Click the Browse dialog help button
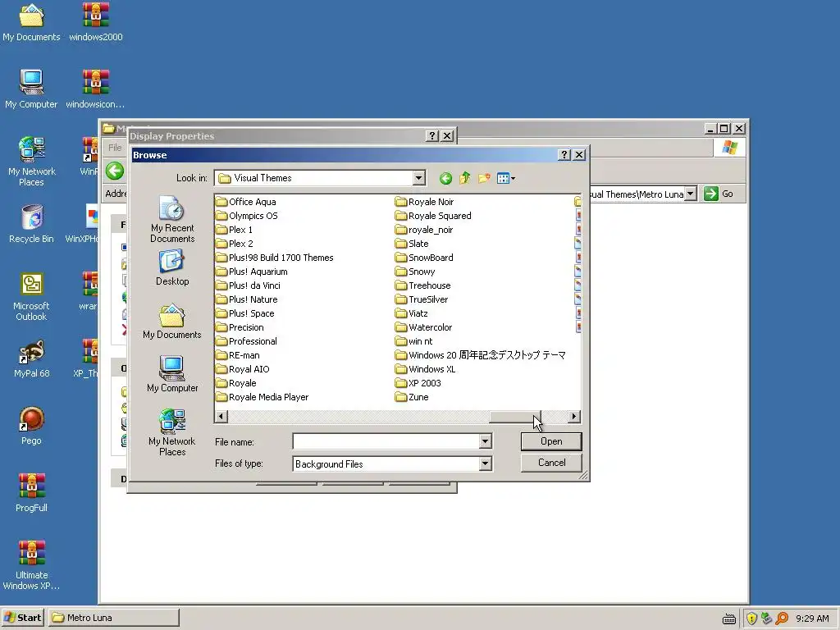The image size is (840, 630). [564, 155]
